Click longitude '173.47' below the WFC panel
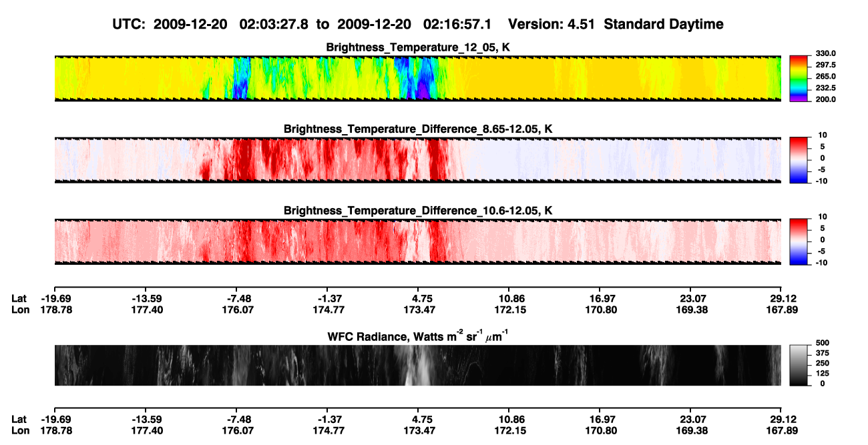Image resolution: width=868 pixels, height=445 pixels. (x=418, y=430)
